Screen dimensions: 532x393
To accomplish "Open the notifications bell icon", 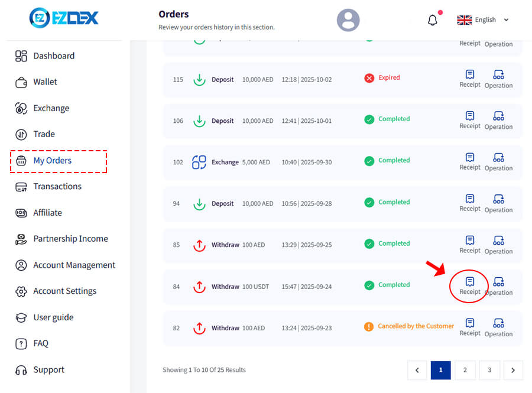I will [x=432, y=20].
